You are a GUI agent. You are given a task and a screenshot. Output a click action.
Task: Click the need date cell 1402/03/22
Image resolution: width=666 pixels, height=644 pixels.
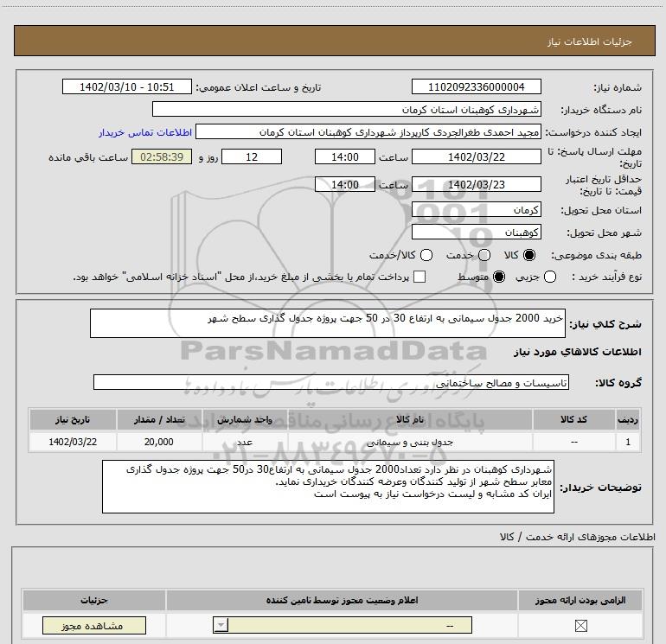(73, 442)
